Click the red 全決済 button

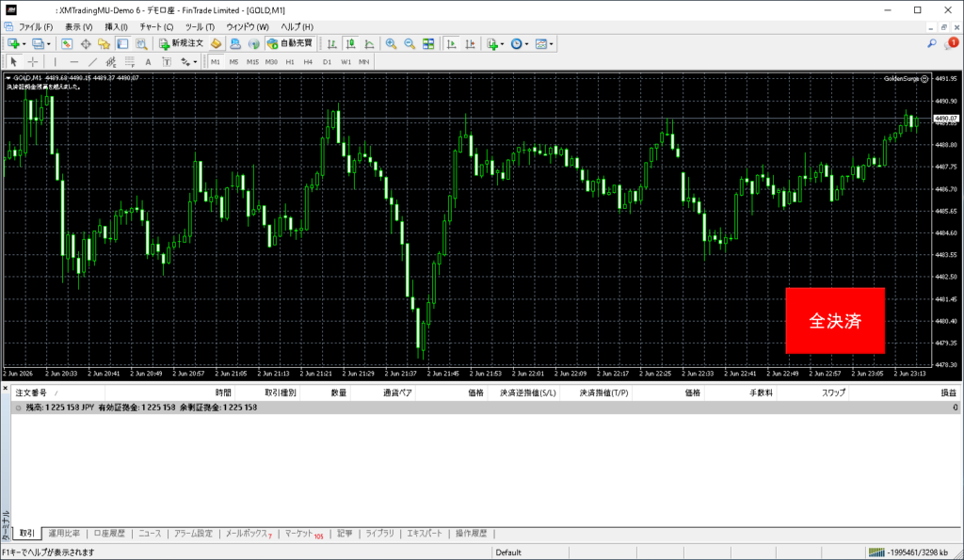835,320
